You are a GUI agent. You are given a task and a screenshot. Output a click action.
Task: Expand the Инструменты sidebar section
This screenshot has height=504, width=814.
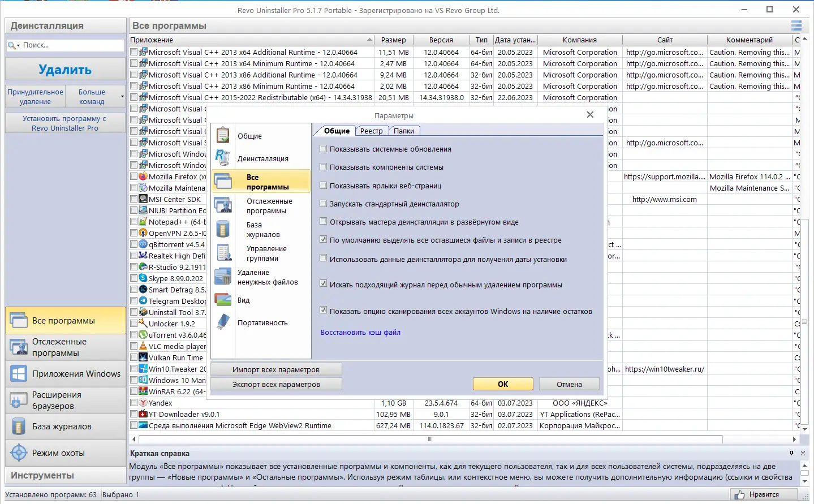coord(66,475)
